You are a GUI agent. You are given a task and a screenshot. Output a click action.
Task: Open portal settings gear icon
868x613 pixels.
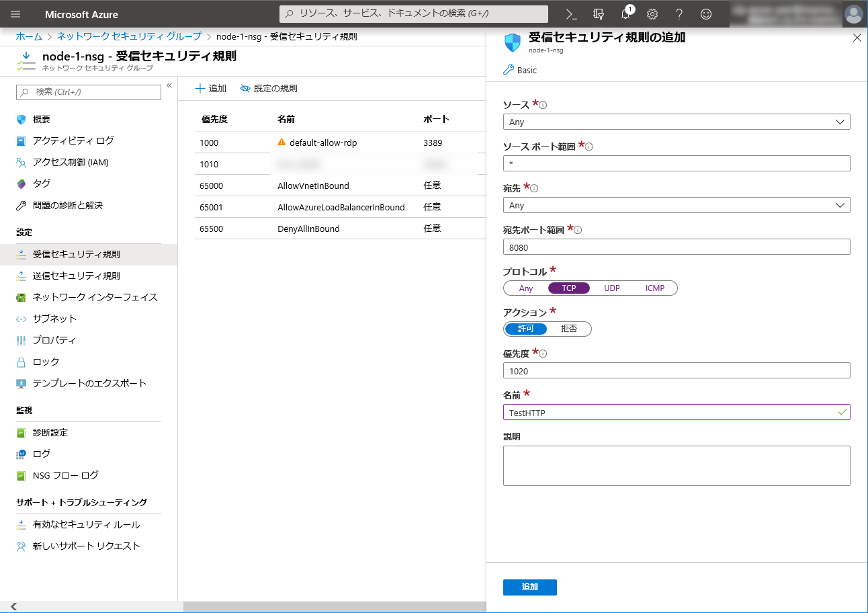point(652,14)
